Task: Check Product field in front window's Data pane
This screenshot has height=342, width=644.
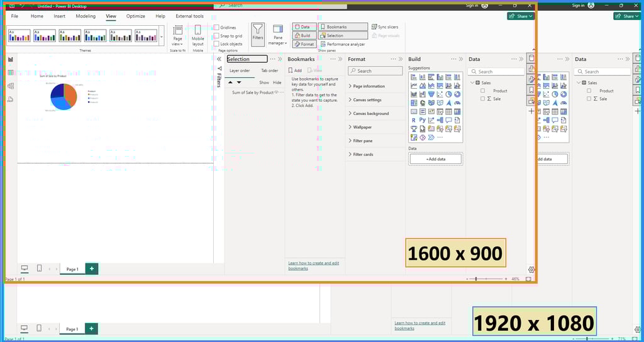Action: pos(482,91)
